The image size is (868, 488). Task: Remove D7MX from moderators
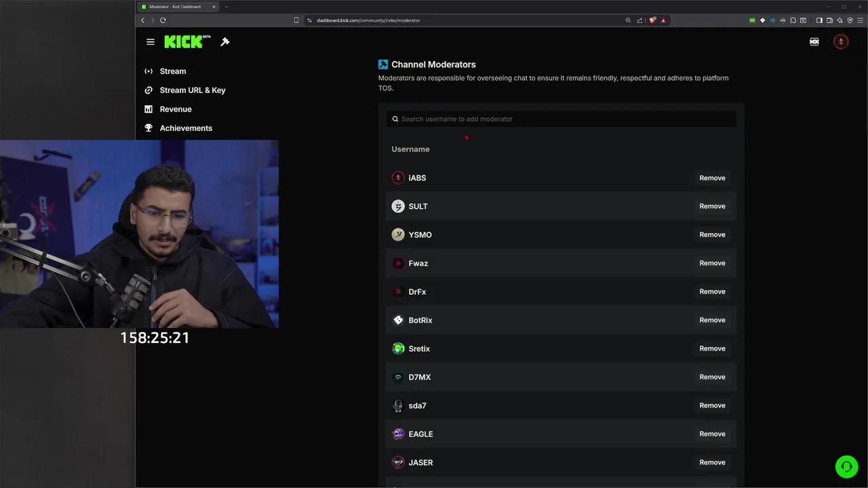tap(712, 377)
